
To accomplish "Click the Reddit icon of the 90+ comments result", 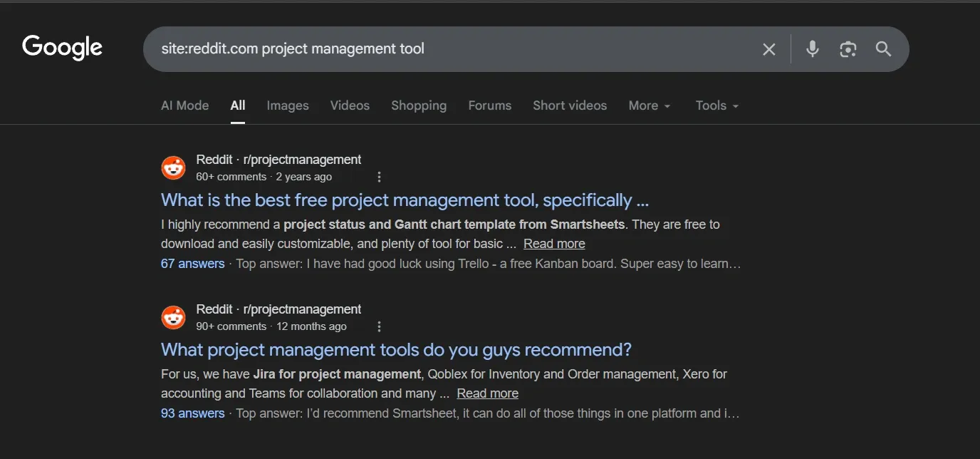I will click(173, 318).
